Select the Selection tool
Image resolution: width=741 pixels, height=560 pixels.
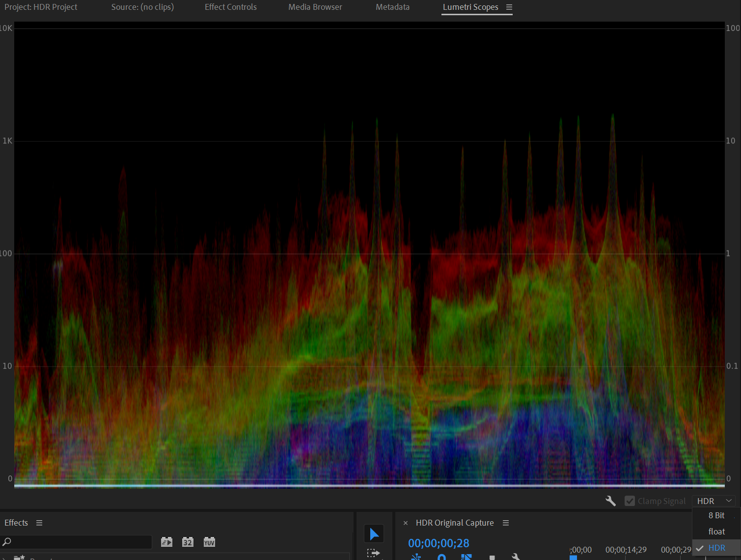click(374, 533)
